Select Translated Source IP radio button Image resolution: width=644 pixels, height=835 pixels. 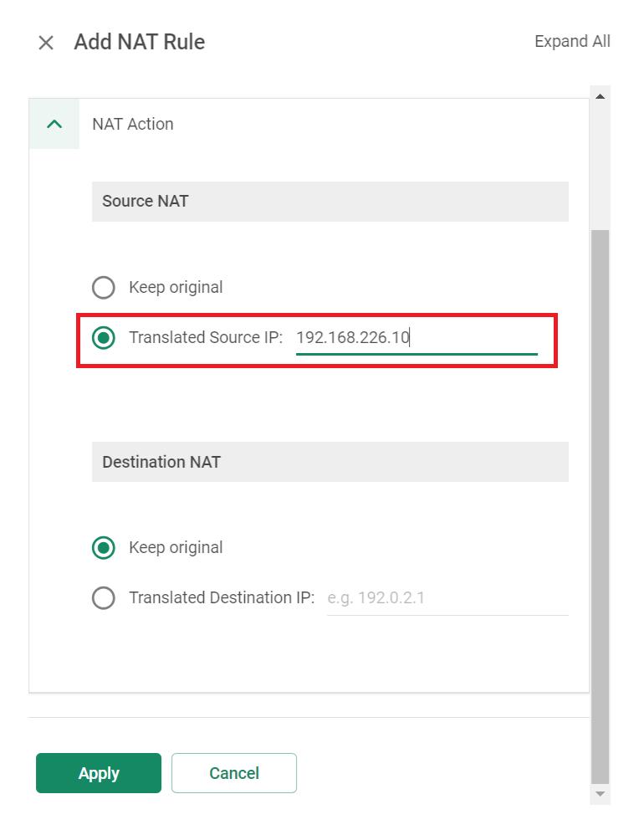coord(103,338)
